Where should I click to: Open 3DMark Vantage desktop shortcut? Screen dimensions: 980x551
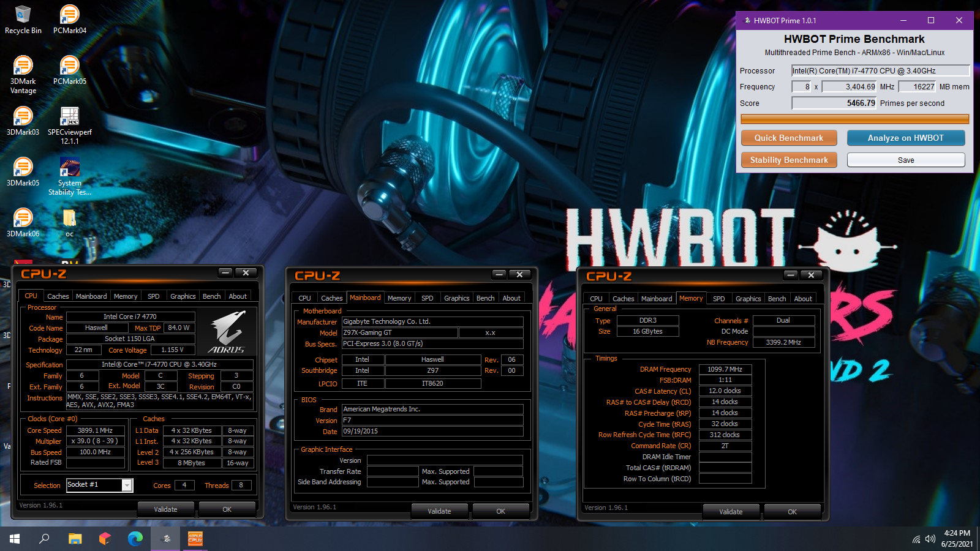[23, 75]
